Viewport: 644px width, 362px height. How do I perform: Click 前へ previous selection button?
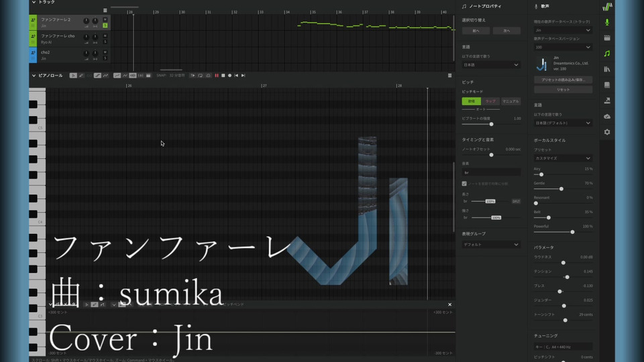476,31
